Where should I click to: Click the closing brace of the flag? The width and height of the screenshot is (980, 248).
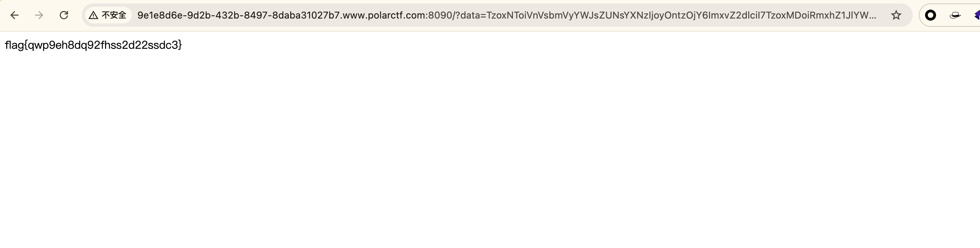[x=180, y=45]
